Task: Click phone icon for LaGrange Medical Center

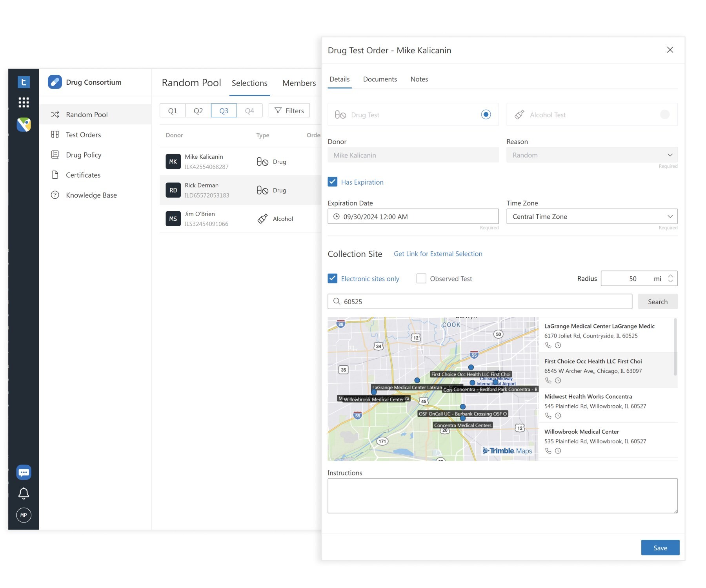Action: [x=548, y=345]
